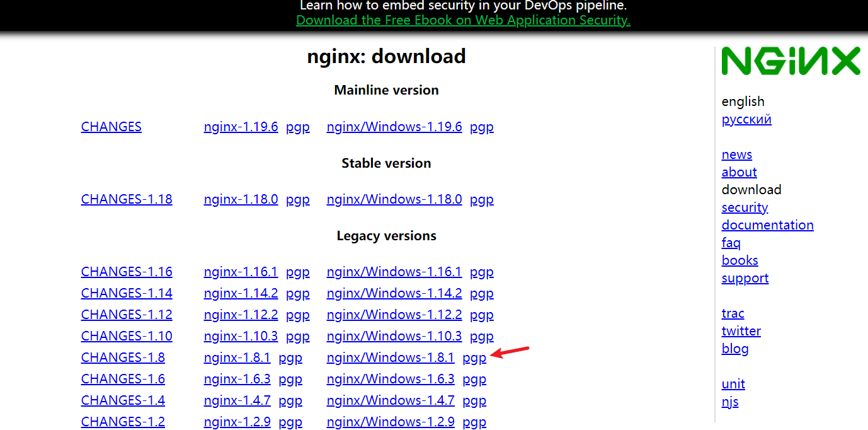Image resolution: width=868 pixels, height=430 pixels.
Task: Open pgp signature for nginx-1.19.6
Action: point(298,127)
